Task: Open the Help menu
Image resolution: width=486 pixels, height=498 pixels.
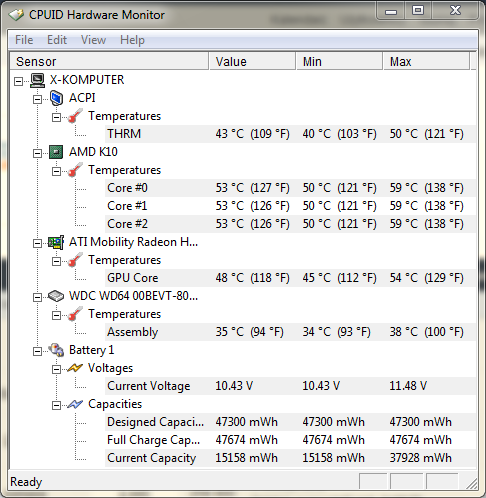Action: click(x=132, y=40)
